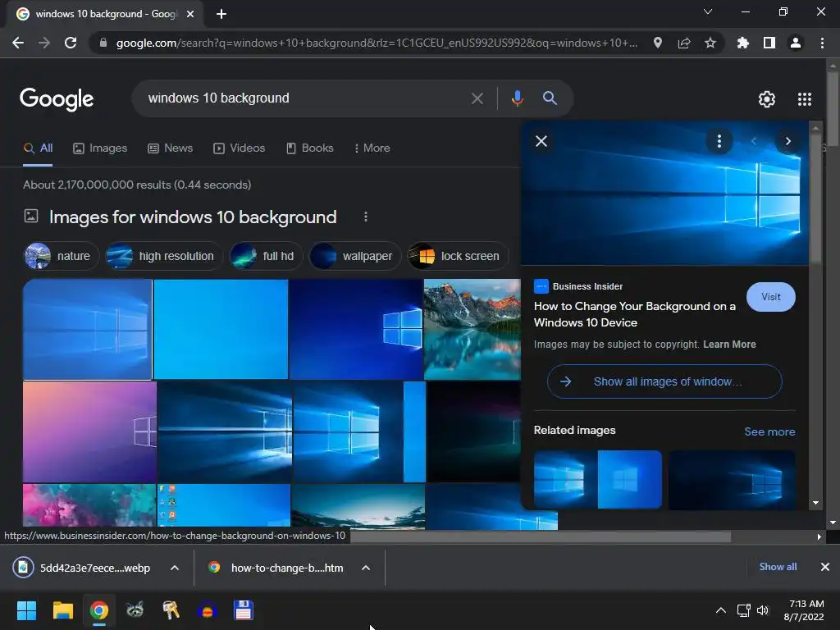Viewport: 840px width, 630px height.
Task: Bookmark this page with the star icon
Action: (710, 43)
